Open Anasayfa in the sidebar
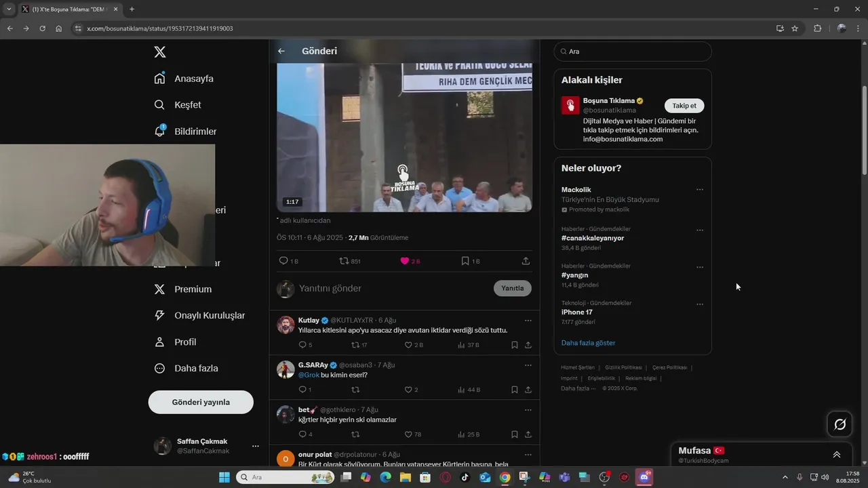The width and height of the screenshot is (868, 488). [184, 79]
